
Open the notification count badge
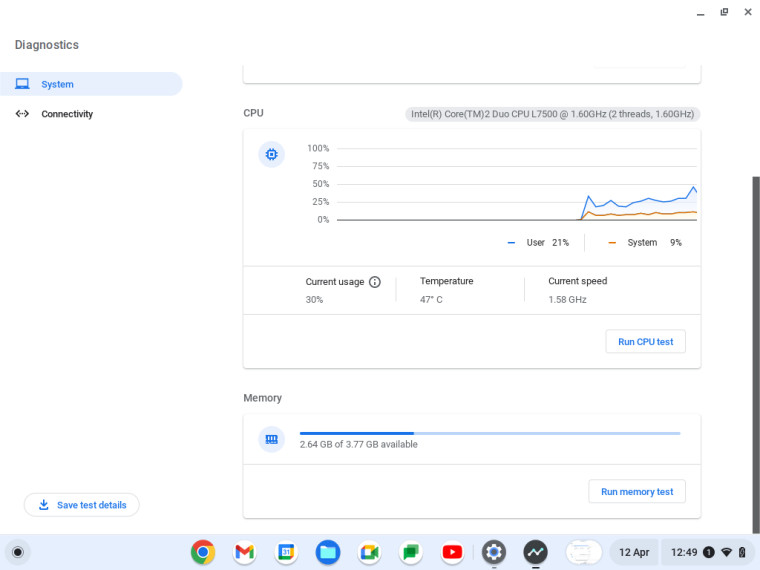tap(708, 552)
